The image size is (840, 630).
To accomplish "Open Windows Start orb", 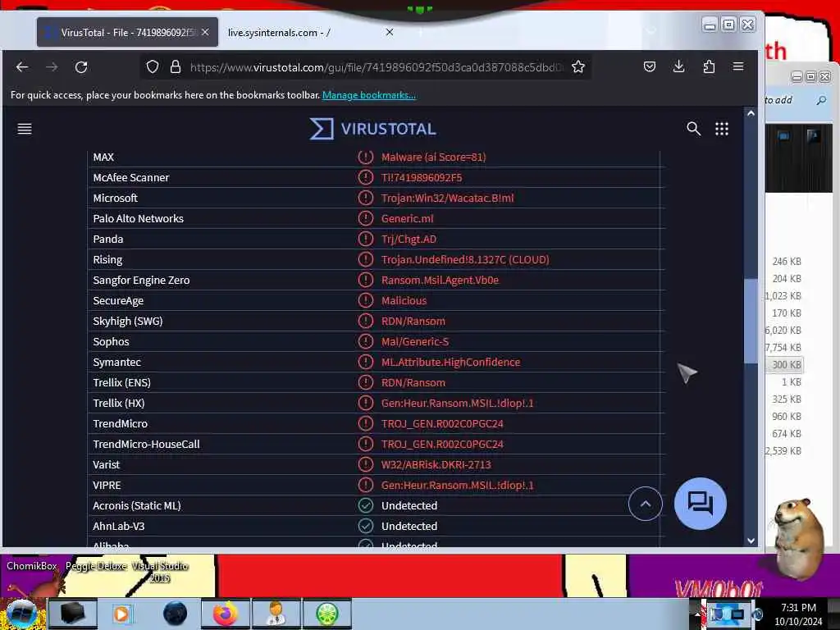I will (x=21, y=614).
